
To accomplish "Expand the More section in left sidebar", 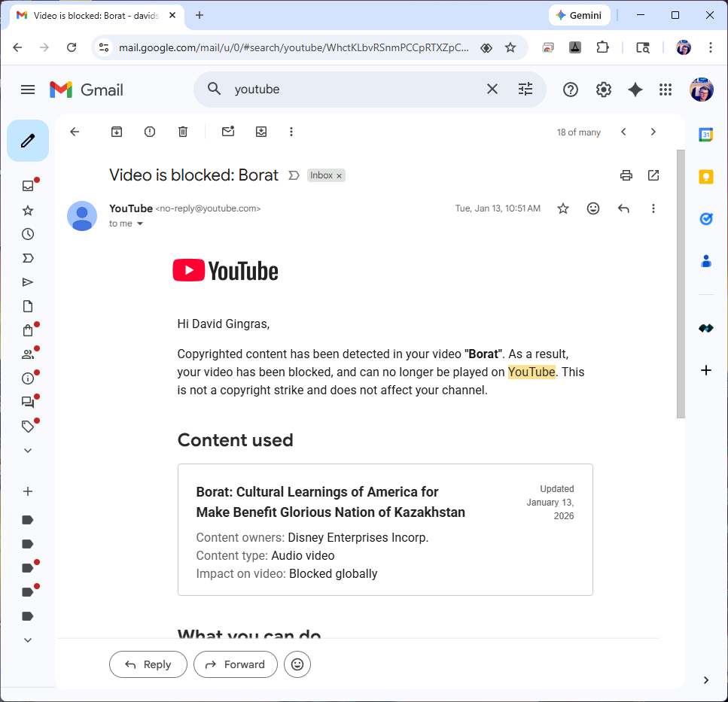I will [28, 451].
